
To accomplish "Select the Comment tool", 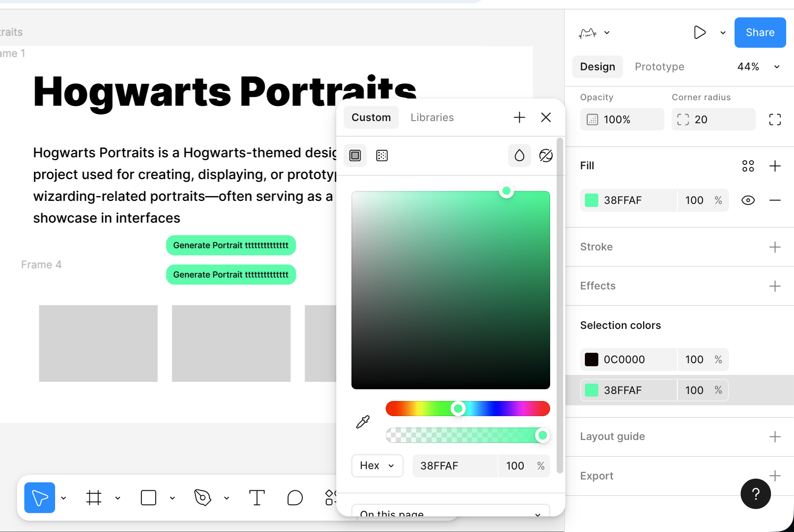I will [295, 498].
